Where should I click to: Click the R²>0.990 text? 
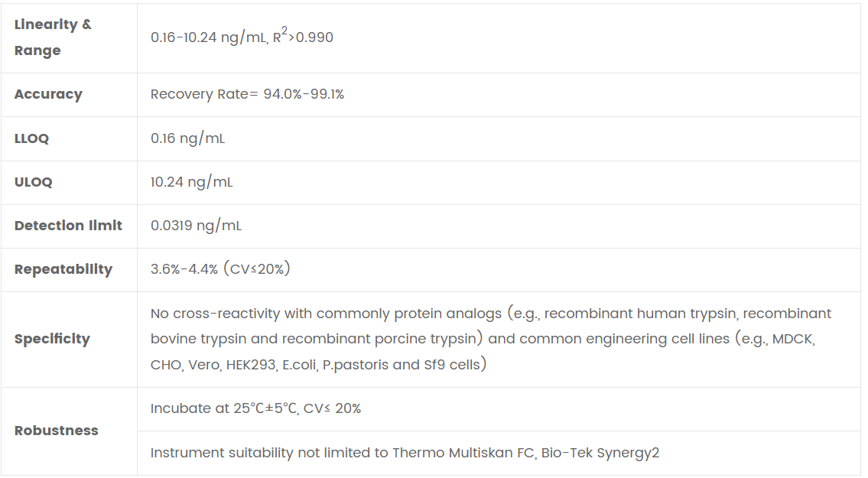coord(303,37)
